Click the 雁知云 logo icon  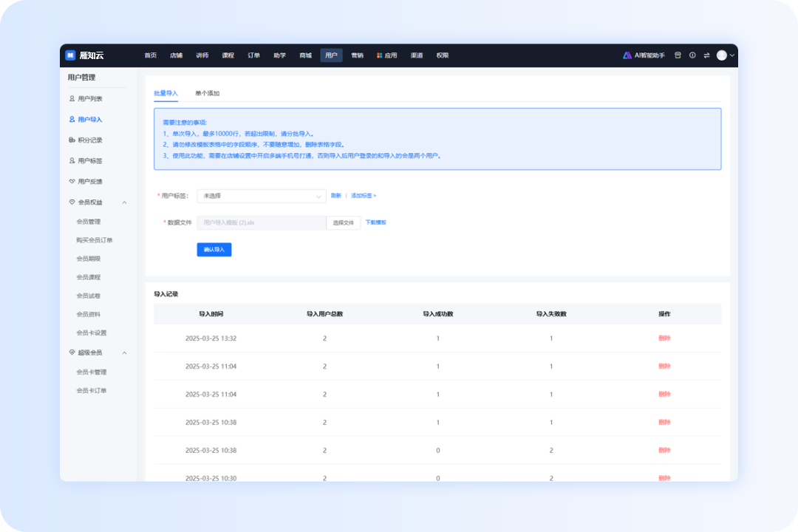70,55
